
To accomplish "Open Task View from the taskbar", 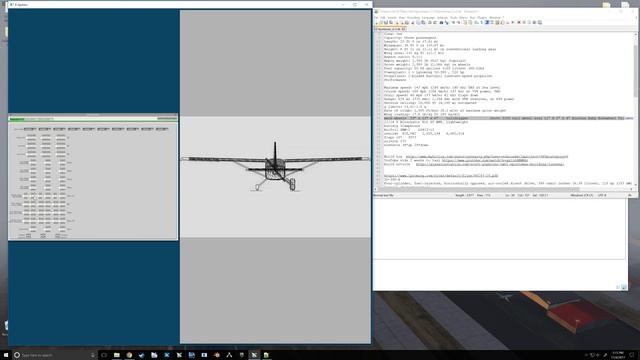I will tap(104, 355).
